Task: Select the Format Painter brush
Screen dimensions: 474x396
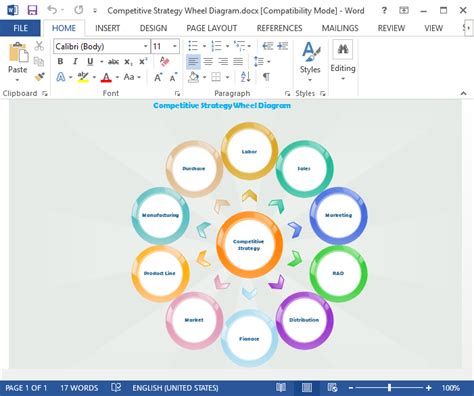Action: (39, 77)
